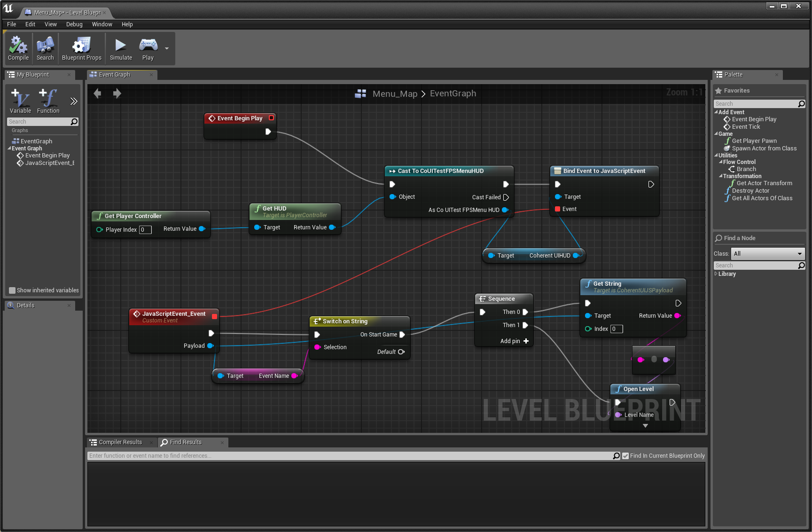The height and width of the screenshot is (532, 812).
Task: Click the Cast Failed execution pin
Action: pyautogui.click(x=506, y=197)
